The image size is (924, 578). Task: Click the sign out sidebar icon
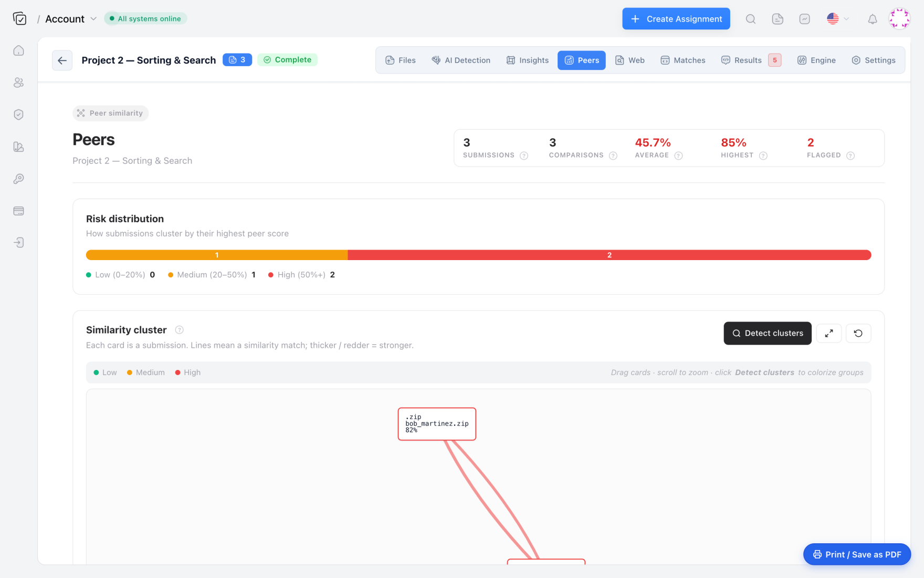pyautogui.click(x=19, y=243)
